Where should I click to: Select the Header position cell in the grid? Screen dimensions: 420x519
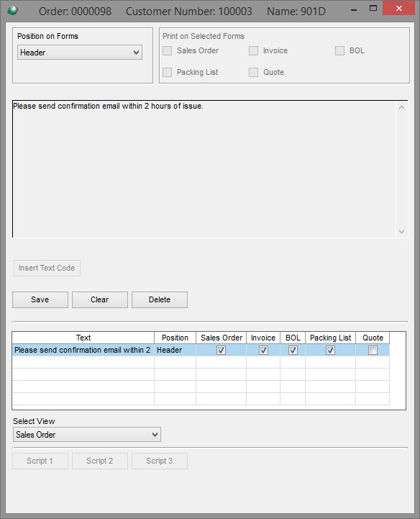(175, 350)
